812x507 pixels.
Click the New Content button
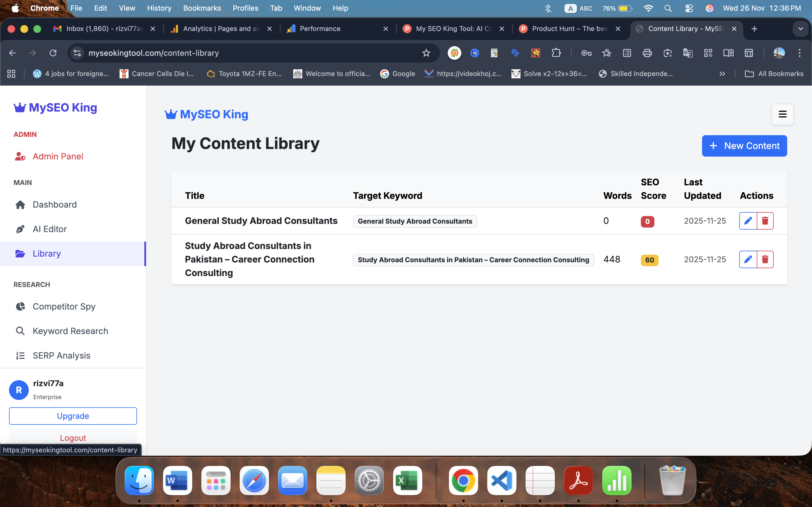[x=744, y=146]
